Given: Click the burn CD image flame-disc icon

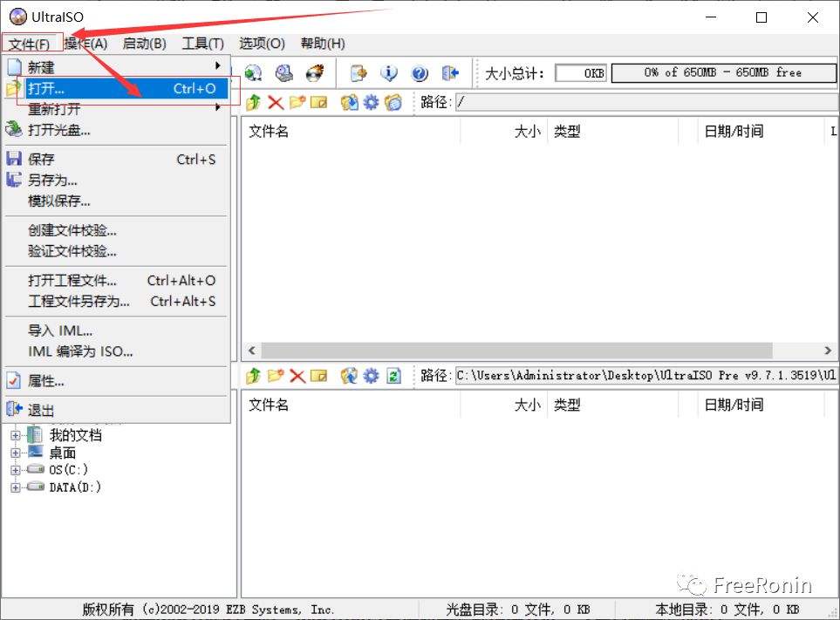Looking at the screenshot, I should (315, 73).
